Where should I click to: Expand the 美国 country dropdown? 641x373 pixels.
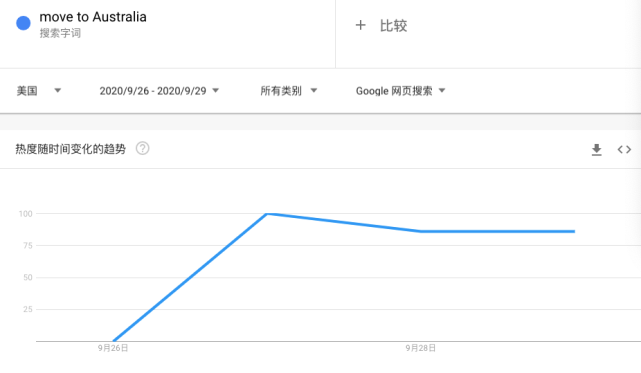click(x=39, y=91)
